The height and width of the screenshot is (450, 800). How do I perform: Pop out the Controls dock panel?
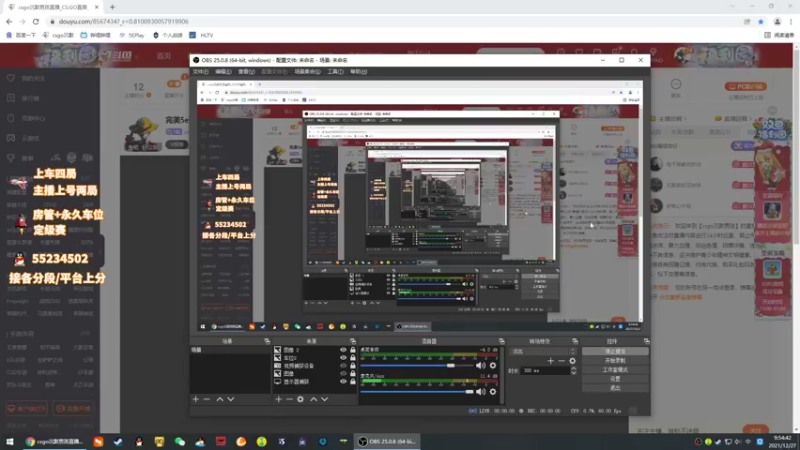[646, 341]
